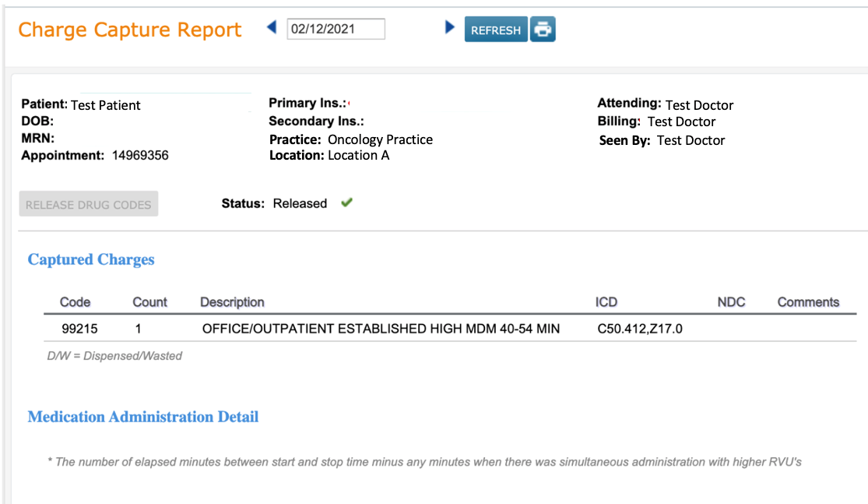Viewport: 868px width, 504px height.
Task: Click the Release Drug Codes button
Action: point(89,205)
